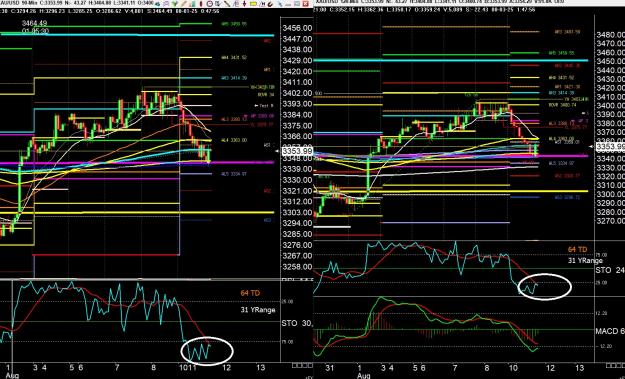Viewport: 625px width, 379px height.
Task: Click date 13 on right chart time axis
Action: 580,367
